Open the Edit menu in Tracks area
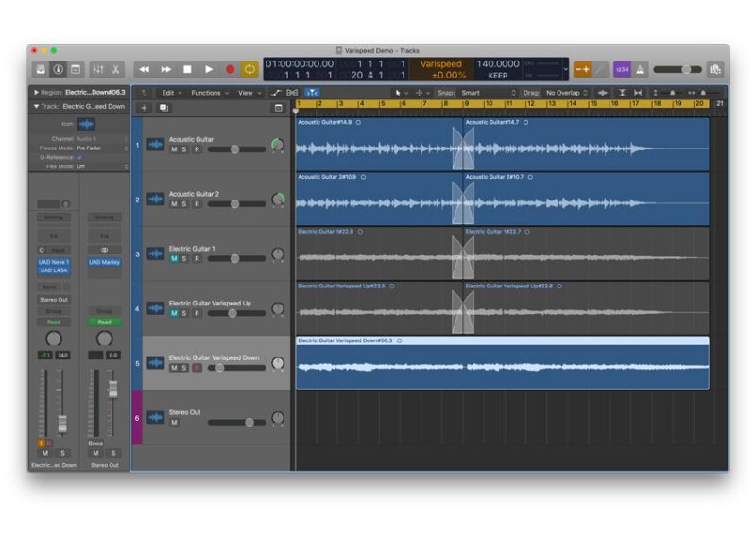This screenshot has width=756, height=540. [171, 93]
